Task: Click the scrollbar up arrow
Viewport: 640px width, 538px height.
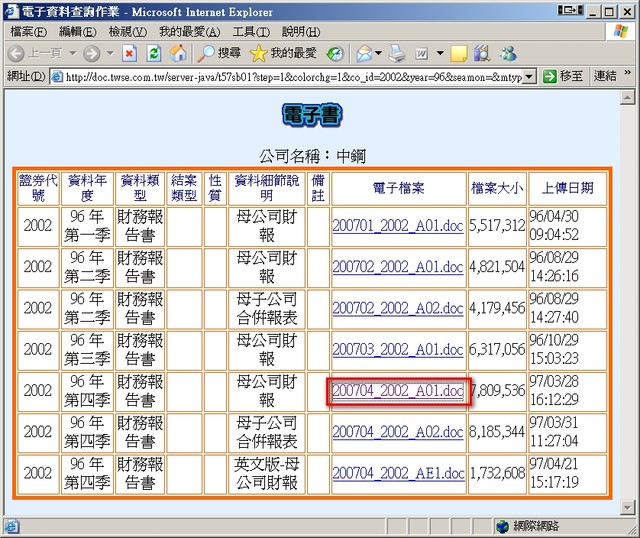Action: (x=627, y=97)
